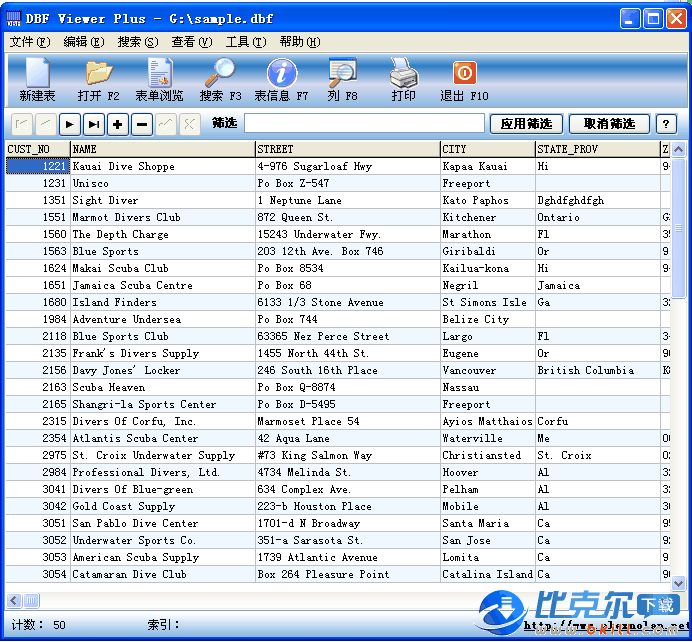Open the 搜索(S) menu
The height and width of the screenshot is (642, 692).
138,42
